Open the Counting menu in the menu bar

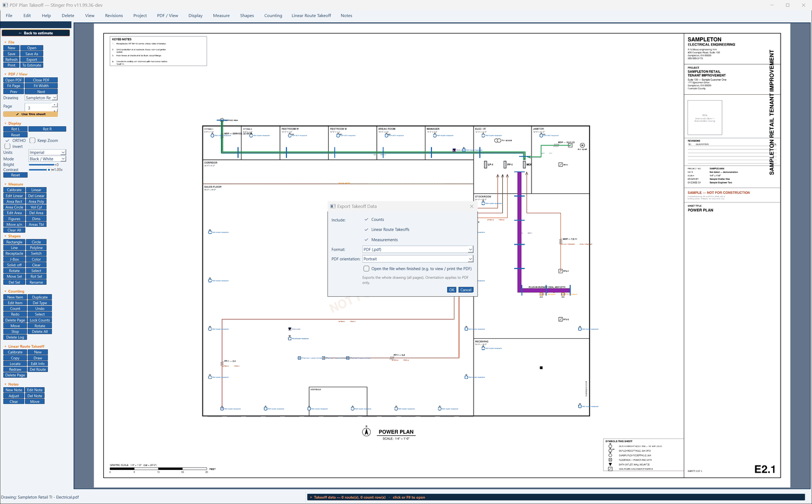coord(273,16)
